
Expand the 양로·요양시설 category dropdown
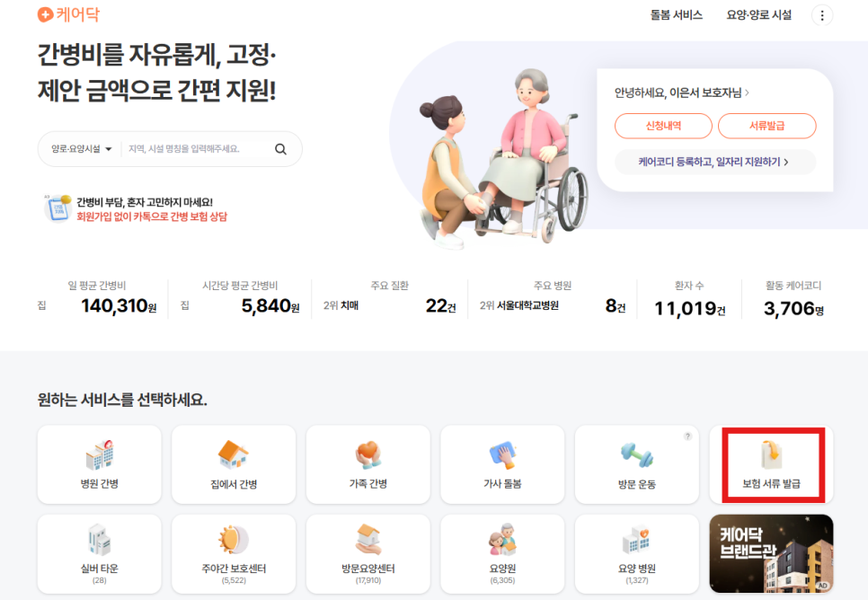(81, 149)
